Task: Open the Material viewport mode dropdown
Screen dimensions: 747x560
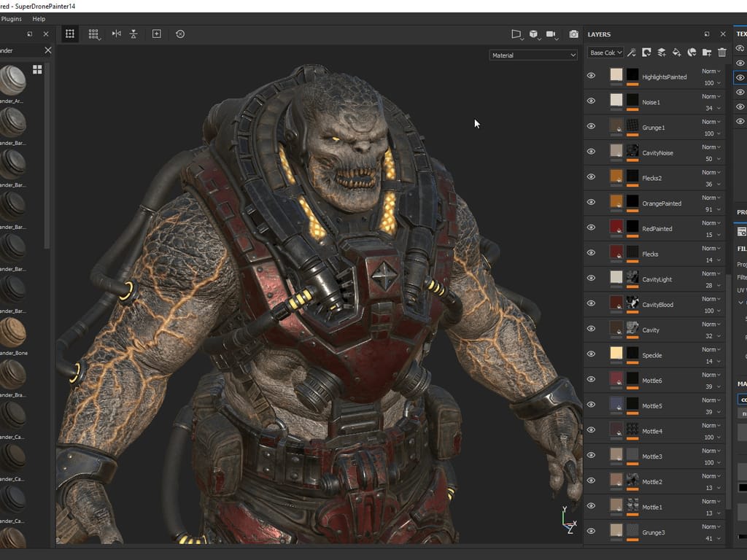Action: pos(533,55)
